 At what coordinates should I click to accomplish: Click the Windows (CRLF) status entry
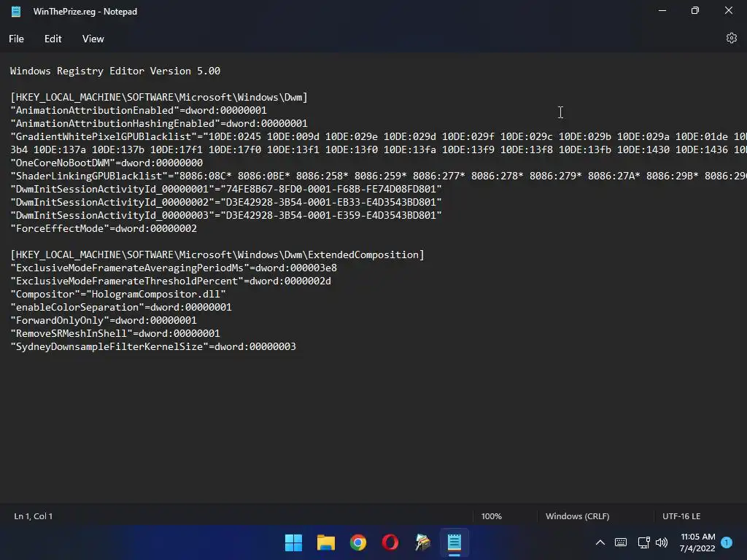pos(578,516)
